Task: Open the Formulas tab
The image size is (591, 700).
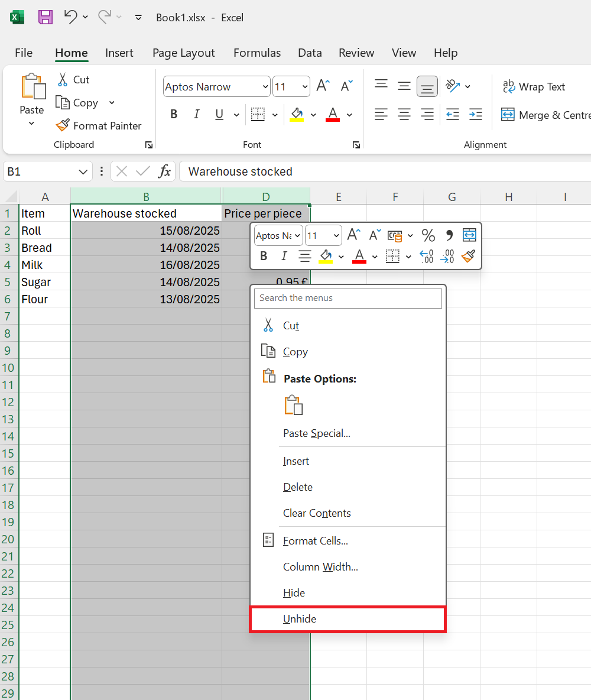Action: point(257,53)
